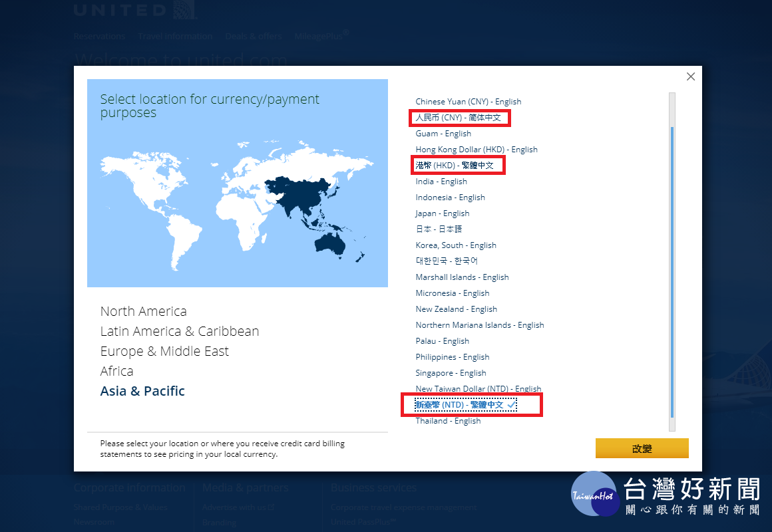Screen dimensions: 772x532
Task: Close the location dialog with the X icon
Action: (690, 76)
